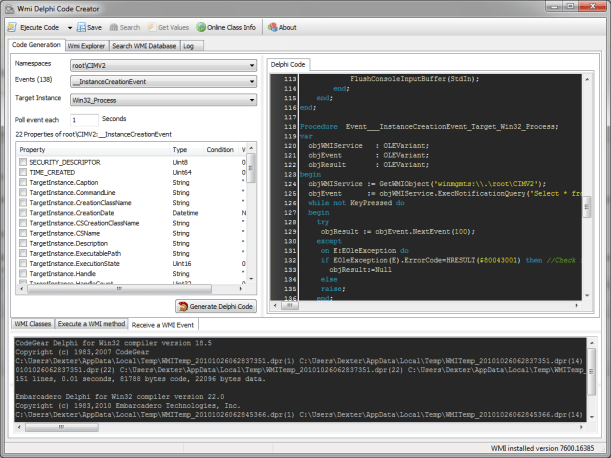The width and height of the screenshot is (611, 458).
Task: Switch to the Wmi Explorer tab
Action: tap(86, 45)
